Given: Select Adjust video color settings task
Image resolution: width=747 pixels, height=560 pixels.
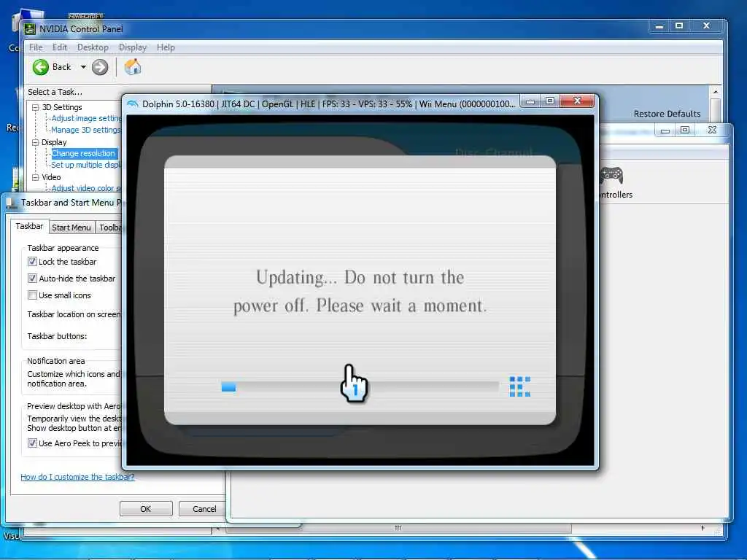Looking at the screenshot, I should tap(86, 188).
